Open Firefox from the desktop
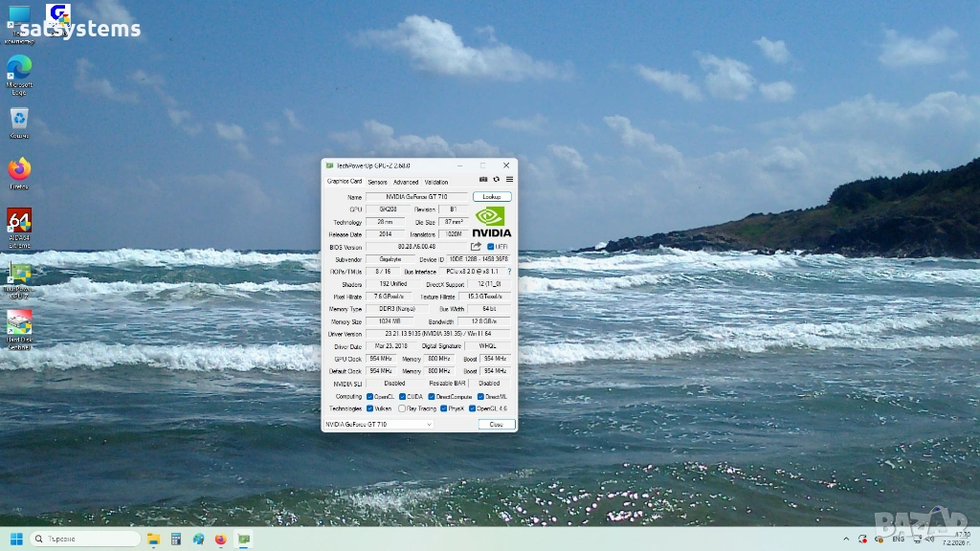980x551 pixels. coord(19,171)
